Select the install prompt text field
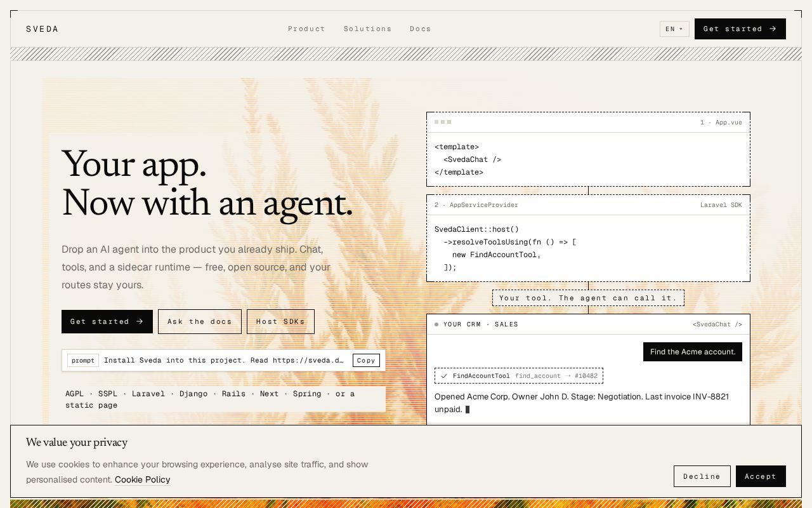This screenshot has height=508, width=812. pyautogui.click(x=224, y=360)
